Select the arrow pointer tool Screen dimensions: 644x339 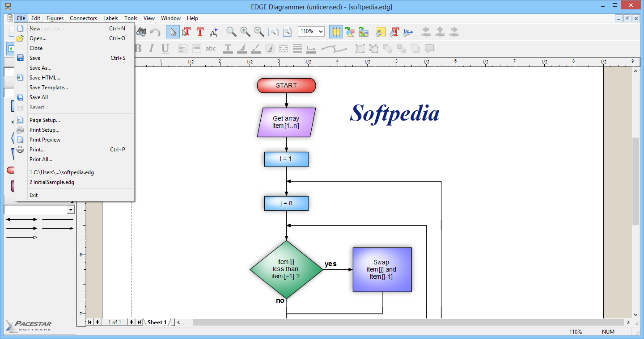(173, 32)
